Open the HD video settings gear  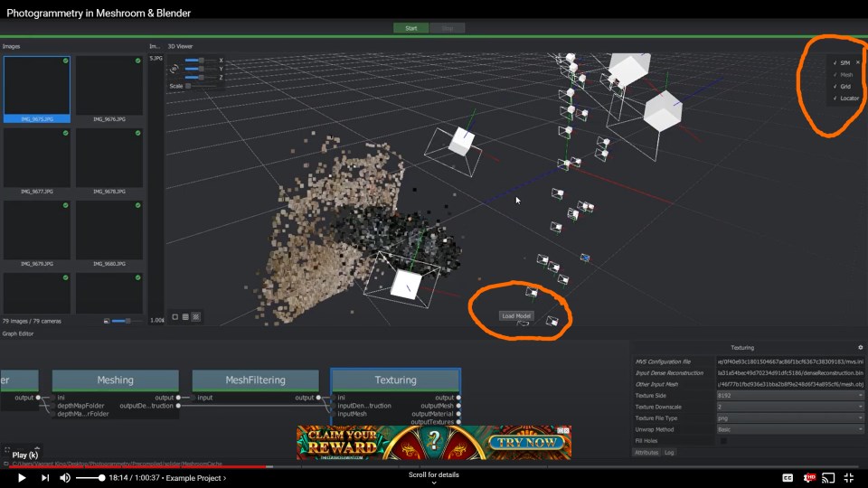coord(808,477)
